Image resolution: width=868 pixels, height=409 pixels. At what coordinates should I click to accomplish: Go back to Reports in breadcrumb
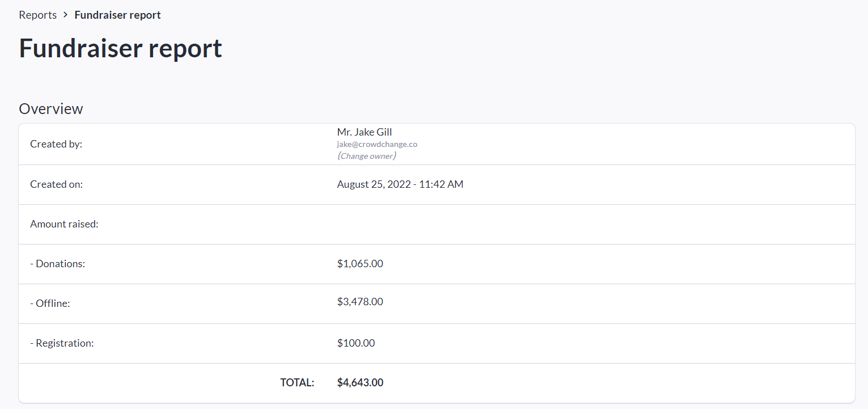(x=37, y=15)
